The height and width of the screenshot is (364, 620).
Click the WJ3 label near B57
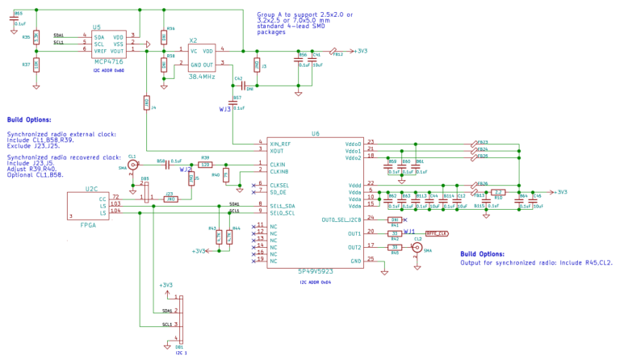[225, 109]
